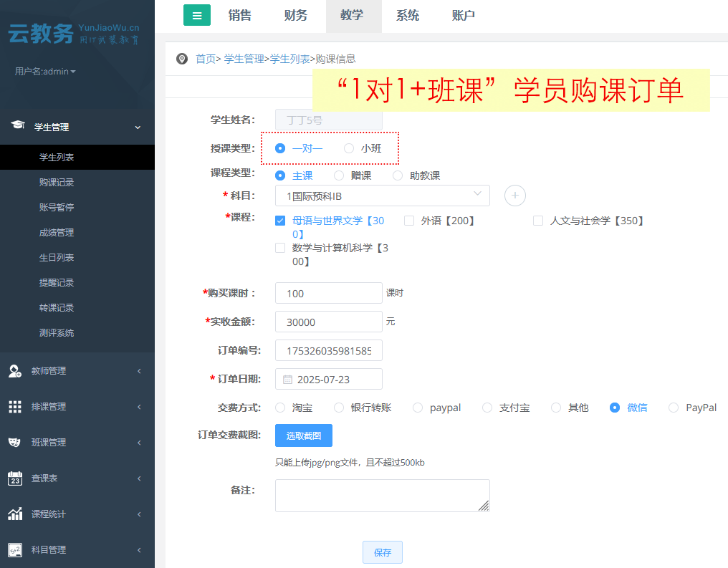The height and width of the screenshot is (568, 728).
Task: Click the graduation cap icon for 学生管理
Action: tap(17, 126)
